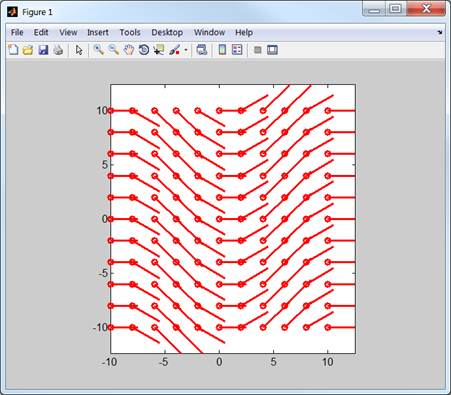Maximize the Figure 1 window
Screen dimensions: 451x395
pos(396,9)
